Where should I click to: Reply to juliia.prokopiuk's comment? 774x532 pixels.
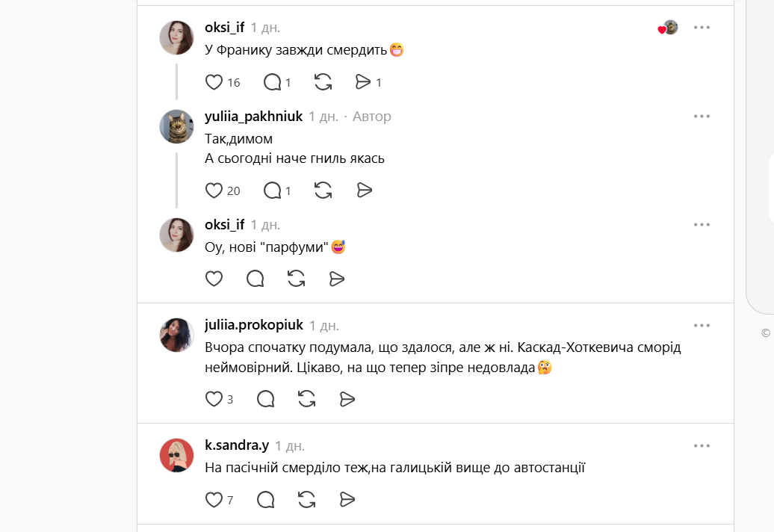coord(266,399)
